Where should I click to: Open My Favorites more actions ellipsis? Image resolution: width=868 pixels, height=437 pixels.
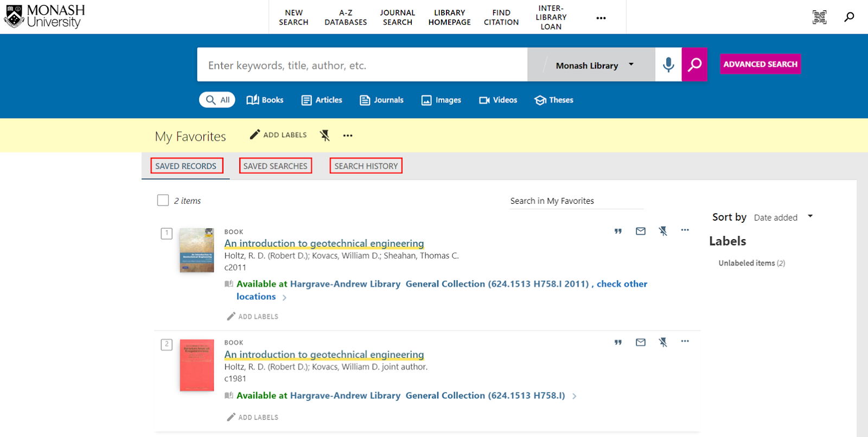tap(348, 136)
